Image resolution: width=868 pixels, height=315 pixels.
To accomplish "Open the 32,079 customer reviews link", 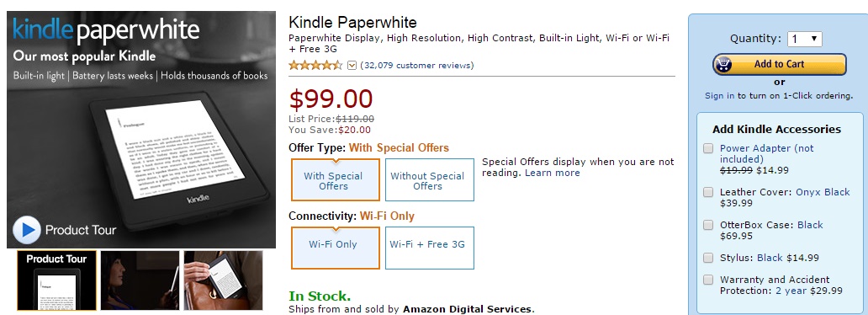I will click(417, 66).
